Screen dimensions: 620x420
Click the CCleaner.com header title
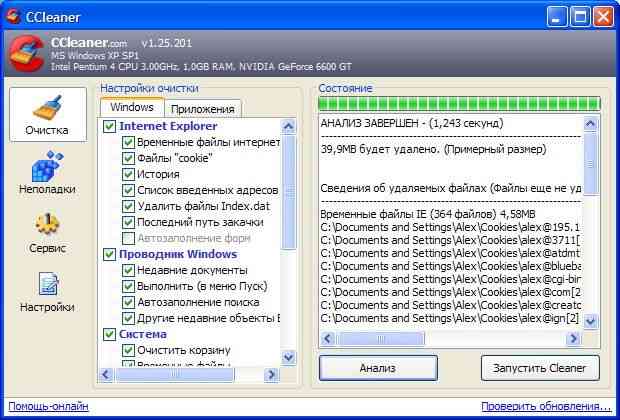(89, 42)
